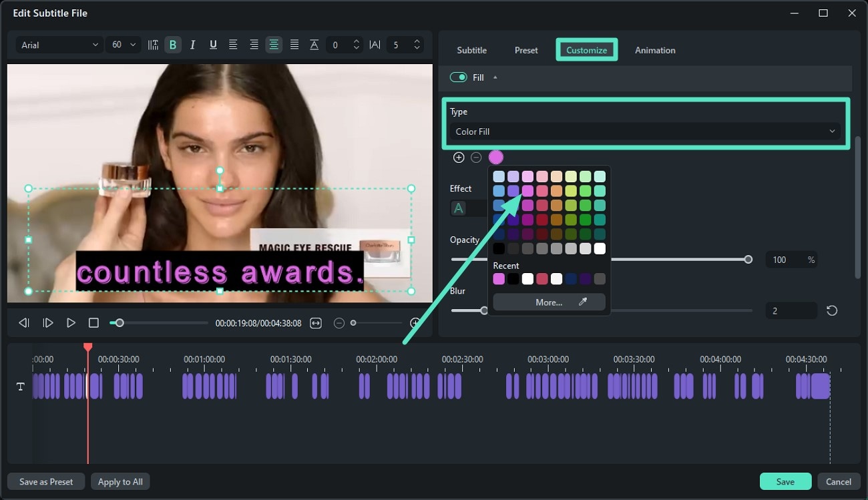Go to the Animation tab
868x500 pixels.
(655, 50)
